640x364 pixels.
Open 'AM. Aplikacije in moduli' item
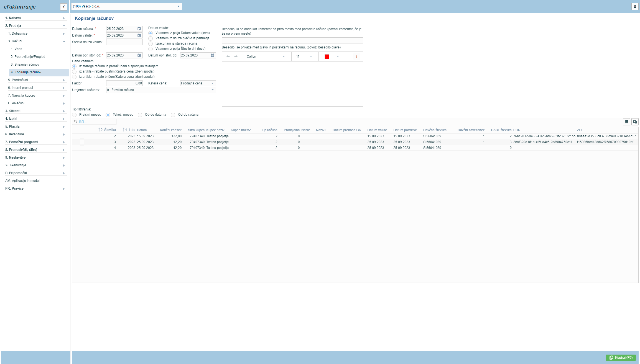coord(23,181)
